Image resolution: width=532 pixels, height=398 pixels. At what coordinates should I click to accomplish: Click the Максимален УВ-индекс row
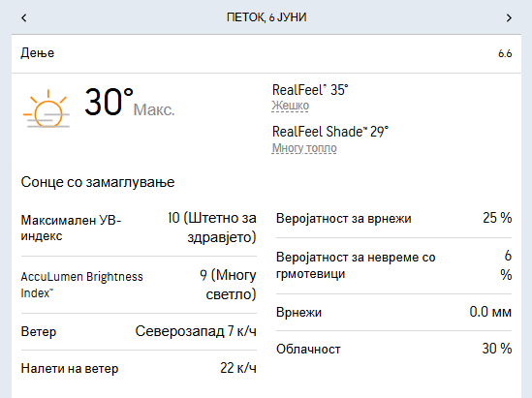click(139, 228)
